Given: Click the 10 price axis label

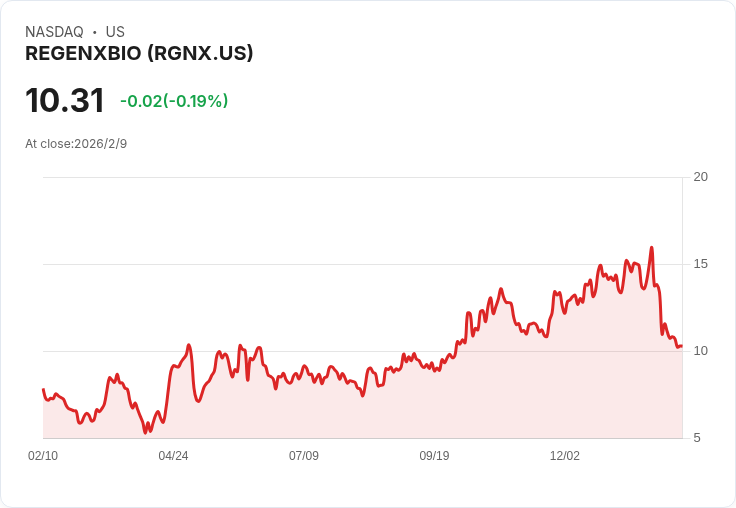Looking at the screenshot, I should click(700, 351).
